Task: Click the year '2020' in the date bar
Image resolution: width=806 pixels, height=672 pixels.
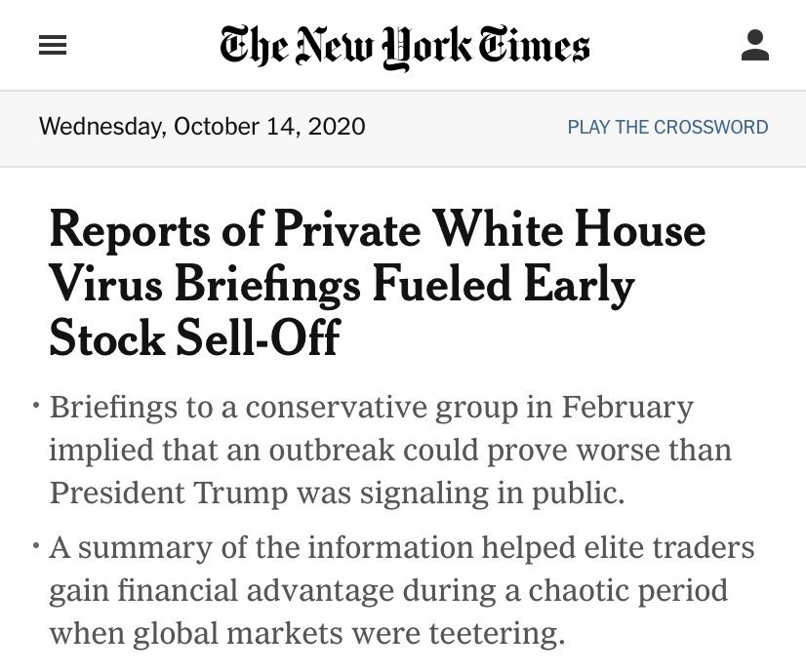Action: click(x=337, y=127)
